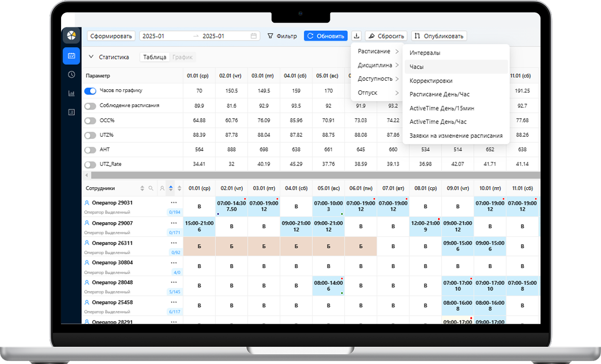
Task: Enable the Соблюдение расписания toggle
Action: [90, 106]
